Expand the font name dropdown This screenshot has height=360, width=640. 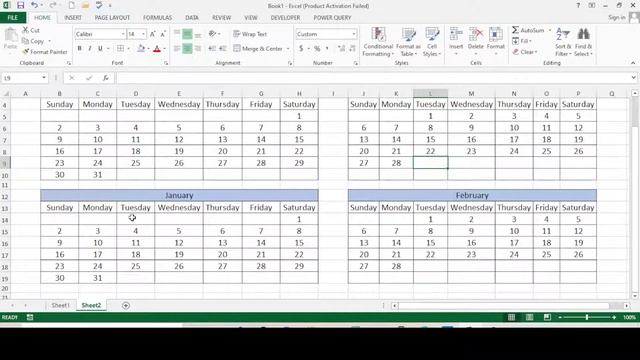123,34
